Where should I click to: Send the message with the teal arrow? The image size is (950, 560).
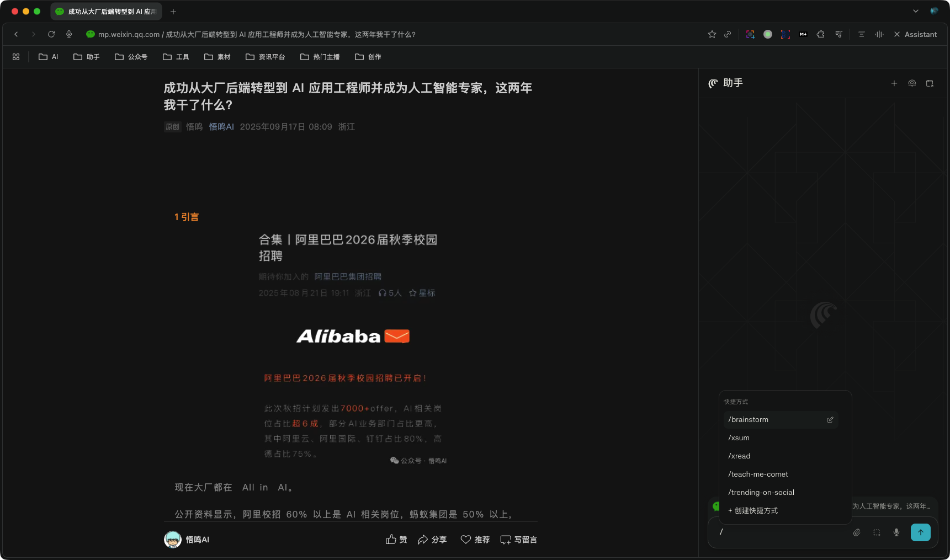pyautogui.click(x=921, y=532)
